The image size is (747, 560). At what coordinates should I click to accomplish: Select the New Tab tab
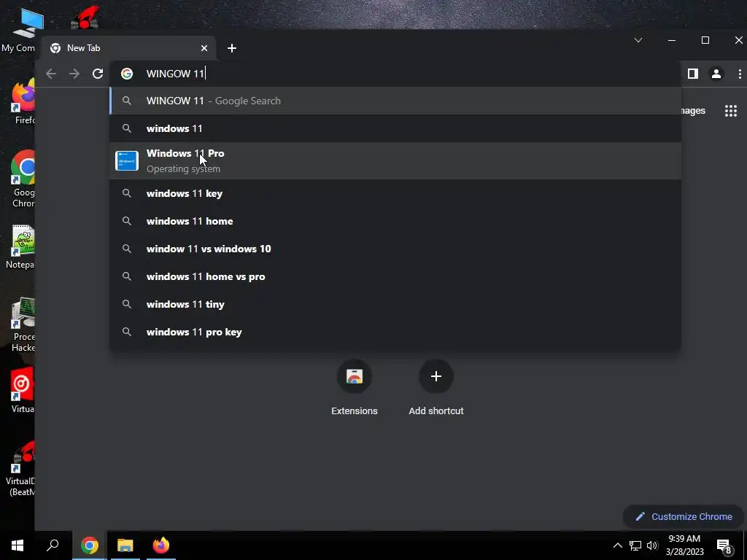click(x=128, y=48)
